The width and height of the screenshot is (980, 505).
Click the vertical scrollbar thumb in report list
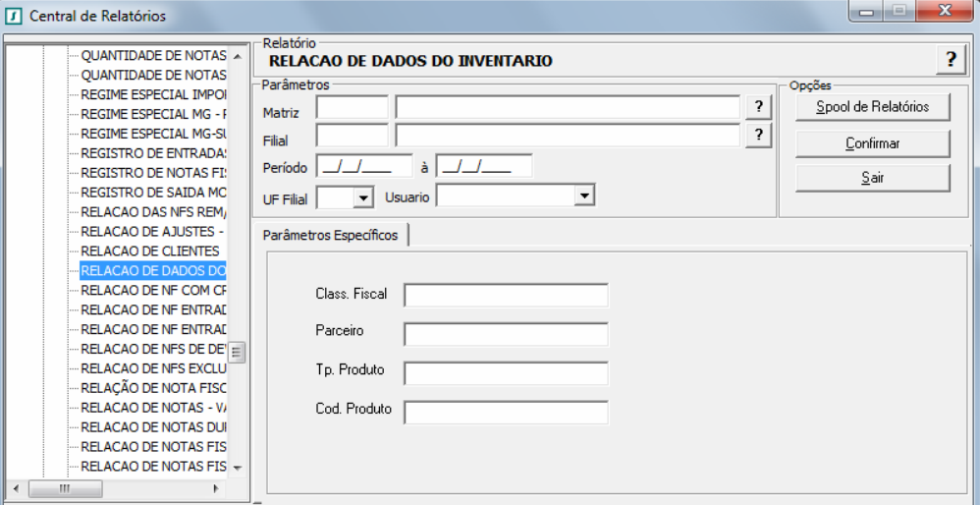[237, 353]
